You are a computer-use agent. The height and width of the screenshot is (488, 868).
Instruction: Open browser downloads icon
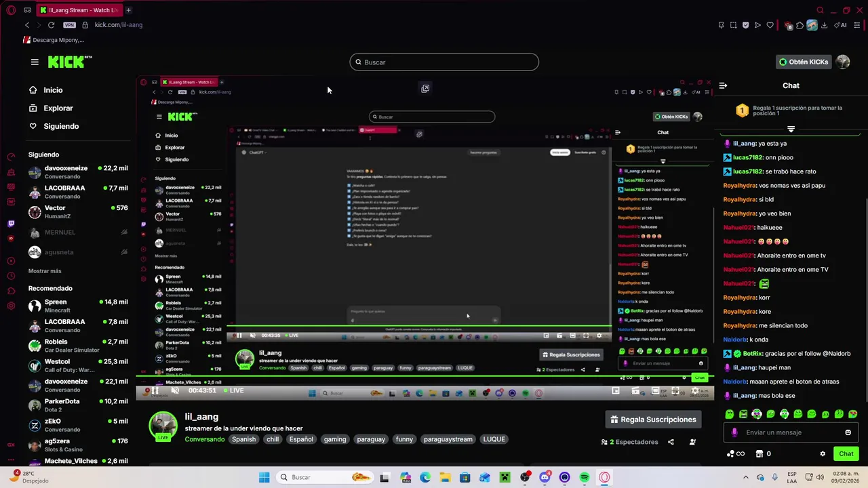point(824,25)
